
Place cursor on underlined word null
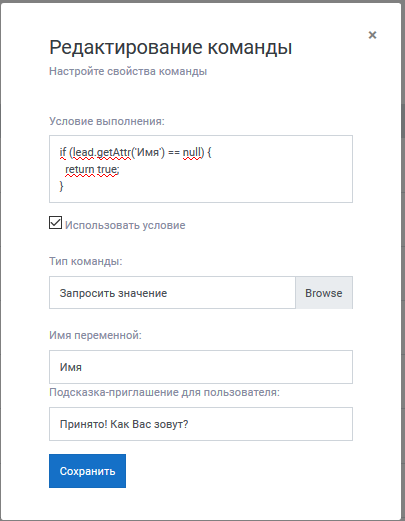point(192,152)
